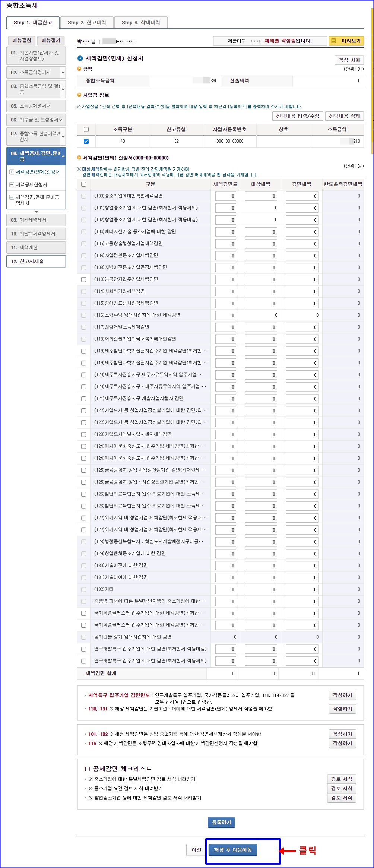Image resolution: width=374 pixels, height=868 pixels.
Task: Open 01. 기본사항 menu item
Action: [x=36, y=56]
